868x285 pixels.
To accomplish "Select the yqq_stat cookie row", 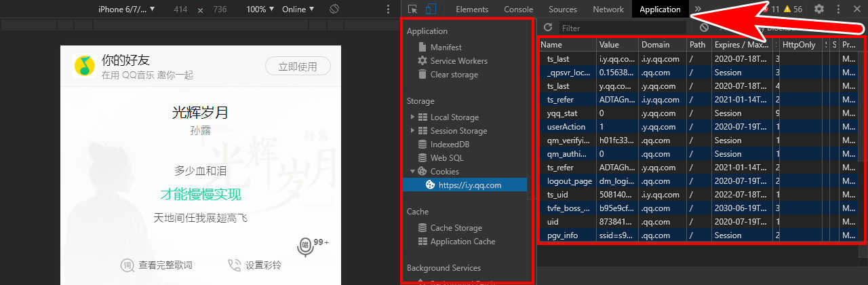I will click(697, 113).
